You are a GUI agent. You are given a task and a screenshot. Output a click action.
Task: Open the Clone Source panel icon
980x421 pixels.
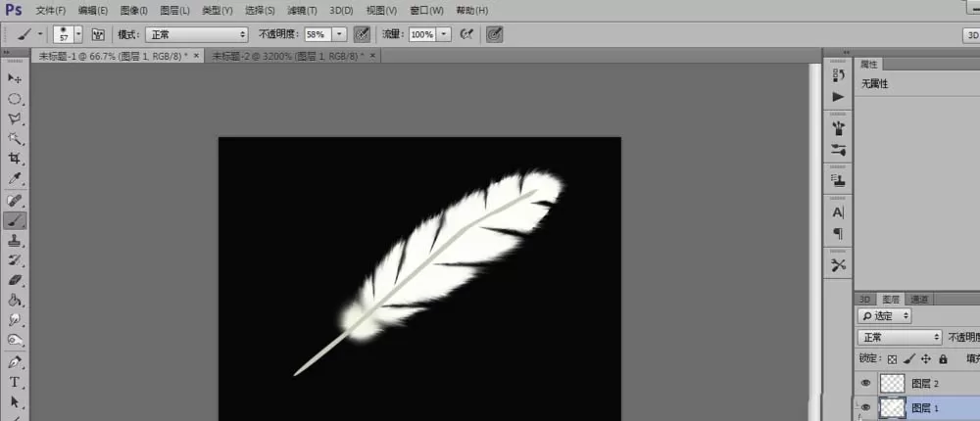click(838, 181)
